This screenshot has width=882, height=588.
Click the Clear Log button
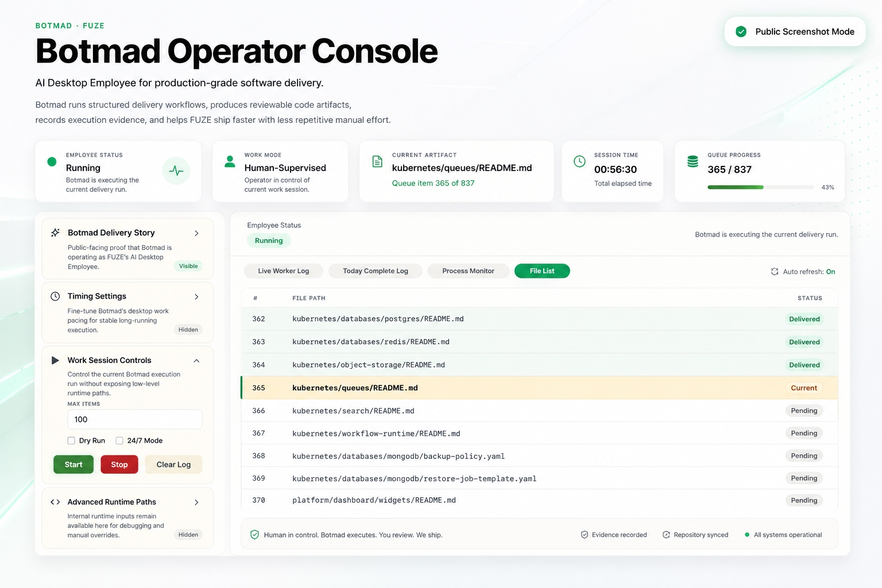[173, 465]
